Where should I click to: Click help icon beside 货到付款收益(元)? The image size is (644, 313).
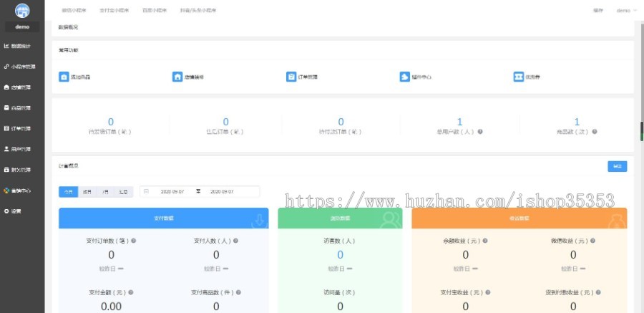(598, 292)
